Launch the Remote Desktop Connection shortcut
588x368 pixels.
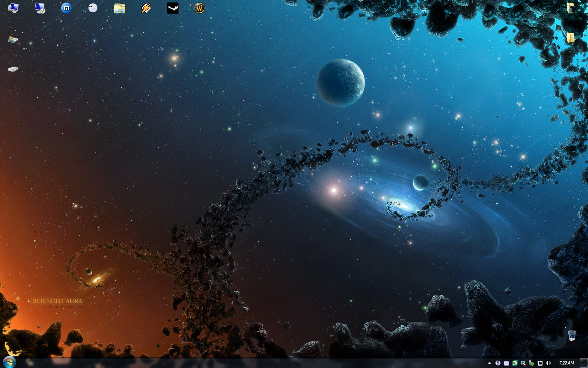coord(40,8)
